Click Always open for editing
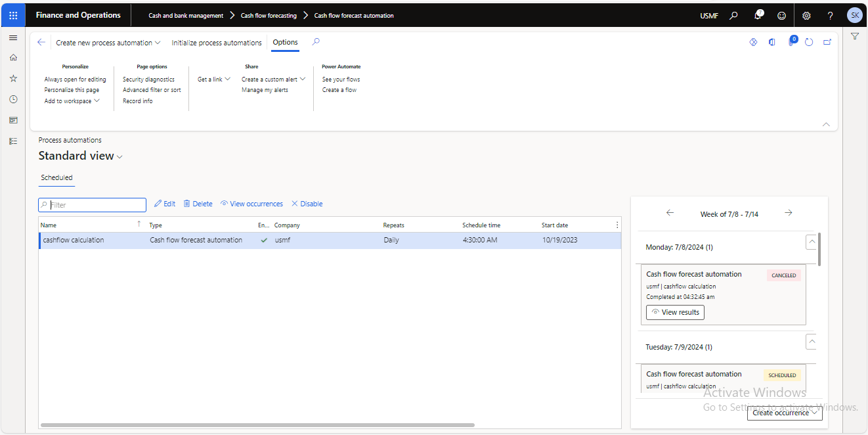The image size is (868, 435). click(75, 80)
